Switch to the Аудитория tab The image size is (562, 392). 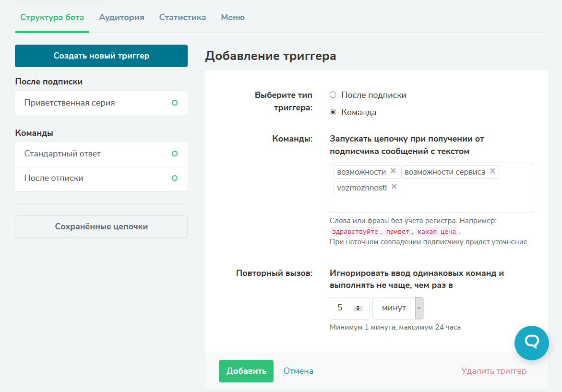pyautogui.click(x=121, y=17)
